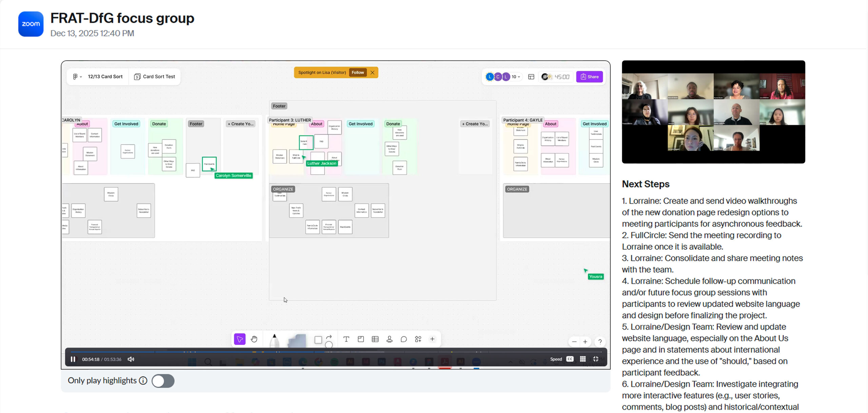This screenshot has height=413, width=868.
Task: Open the shapes tool menu
Action: 318,339
